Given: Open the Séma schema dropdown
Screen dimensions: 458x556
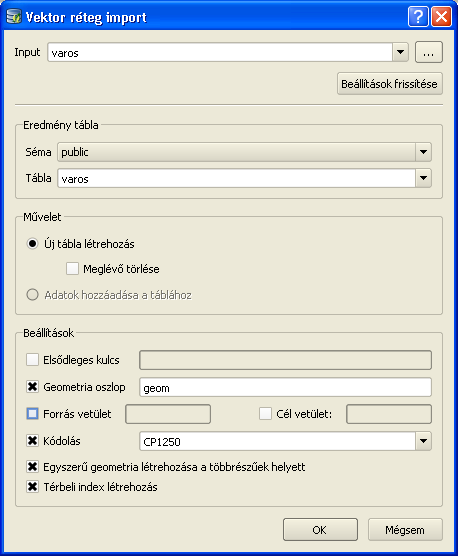Looking at the screenshot, I should tap(423, 152).
